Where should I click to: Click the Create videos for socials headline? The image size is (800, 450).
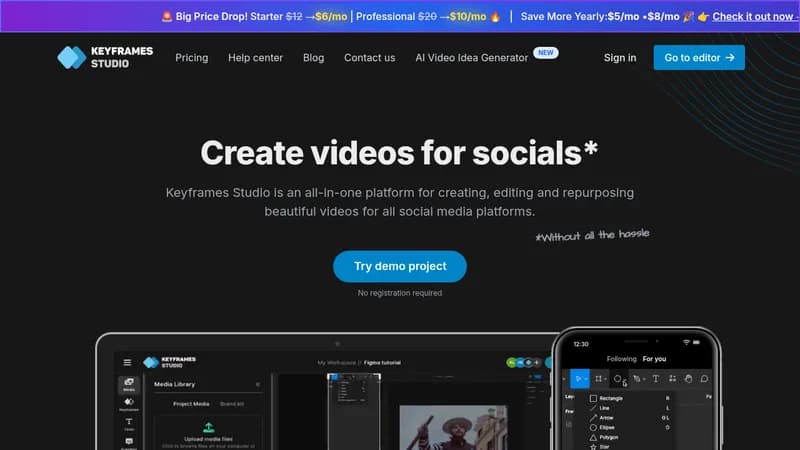[399, 153]
